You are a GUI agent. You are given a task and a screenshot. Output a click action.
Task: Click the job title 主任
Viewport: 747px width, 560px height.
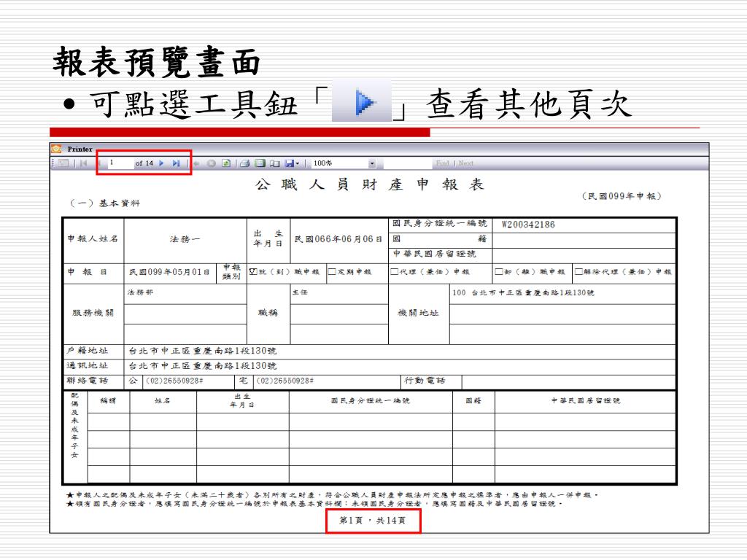tap(300, 292)
